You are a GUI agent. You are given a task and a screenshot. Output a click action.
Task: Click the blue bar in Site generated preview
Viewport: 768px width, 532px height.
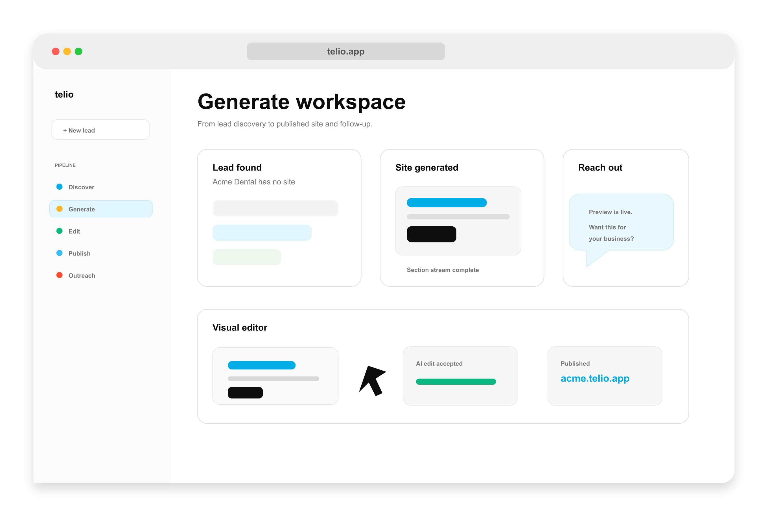(x=447, y=203)
